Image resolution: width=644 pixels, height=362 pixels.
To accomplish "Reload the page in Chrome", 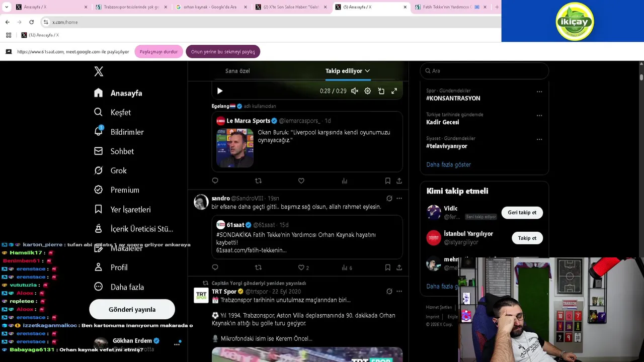I will pos(31,22).
